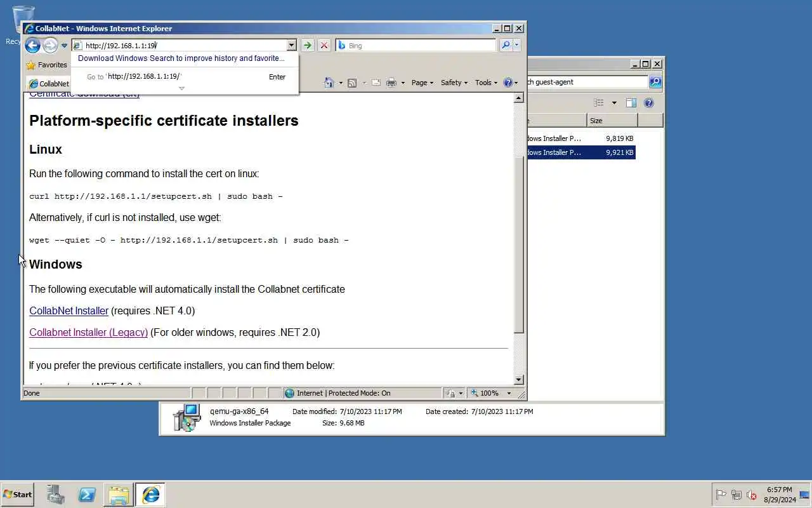Open Server Manager from taskbar
This screenshot has width=812, height=508.
(x=56, y=494)
